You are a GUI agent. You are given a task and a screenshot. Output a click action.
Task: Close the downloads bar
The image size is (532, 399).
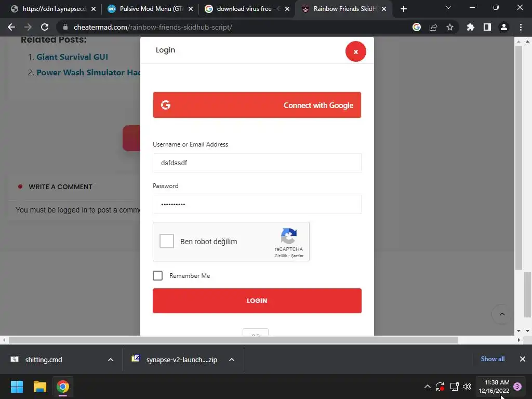(523, 359)
